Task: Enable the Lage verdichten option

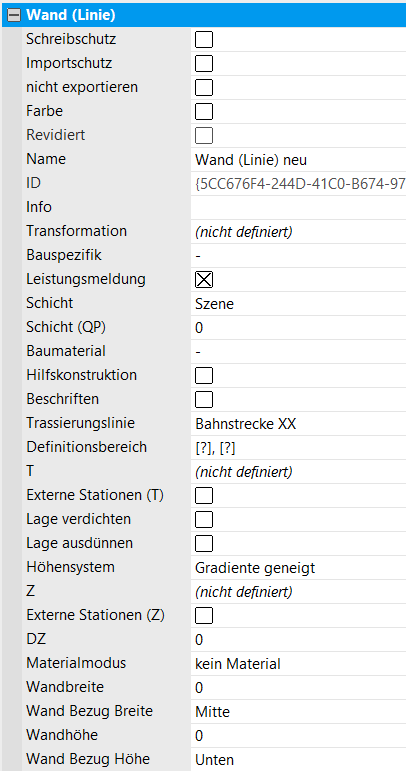Action: pyautogui.click(x=204, y=520)
